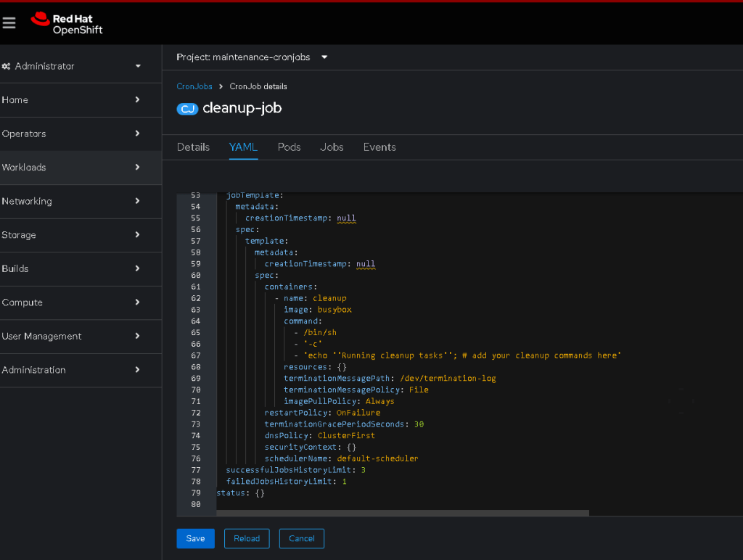
Task: Expand the Networking navigation section
Action: point(81,201)
